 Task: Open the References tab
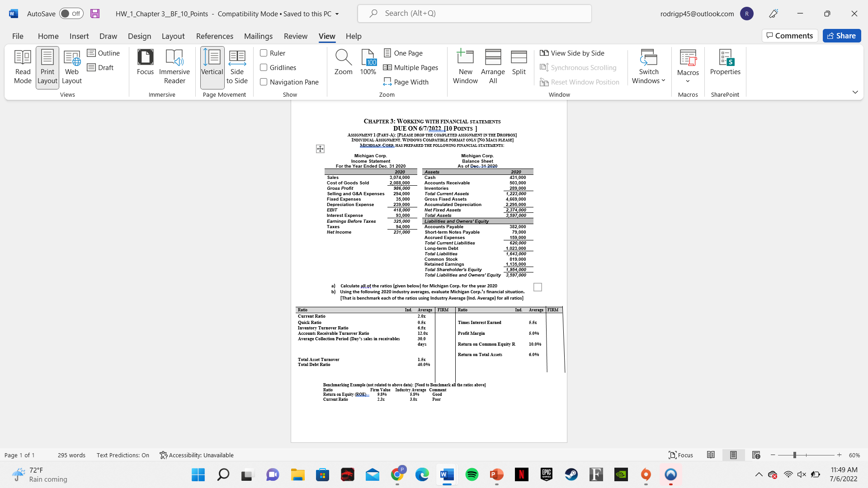point(214,36)
